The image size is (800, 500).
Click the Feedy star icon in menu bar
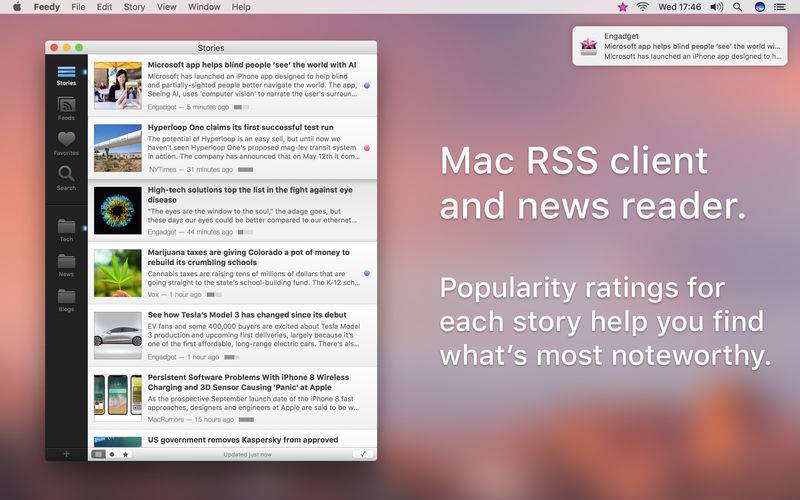(622, 7)
